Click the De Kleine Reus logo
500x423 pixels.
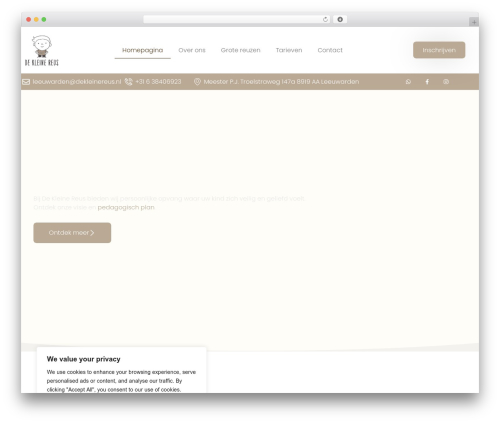coord(42,50)
